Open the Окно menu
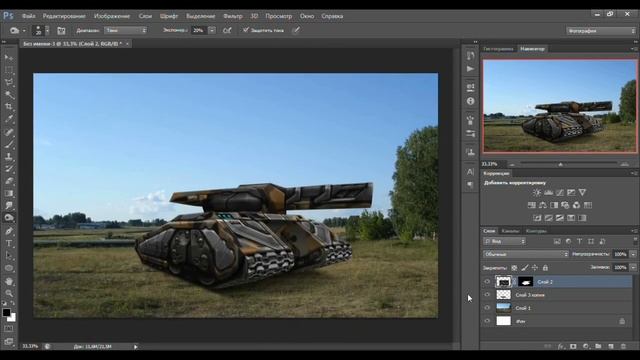 [307, 16]
